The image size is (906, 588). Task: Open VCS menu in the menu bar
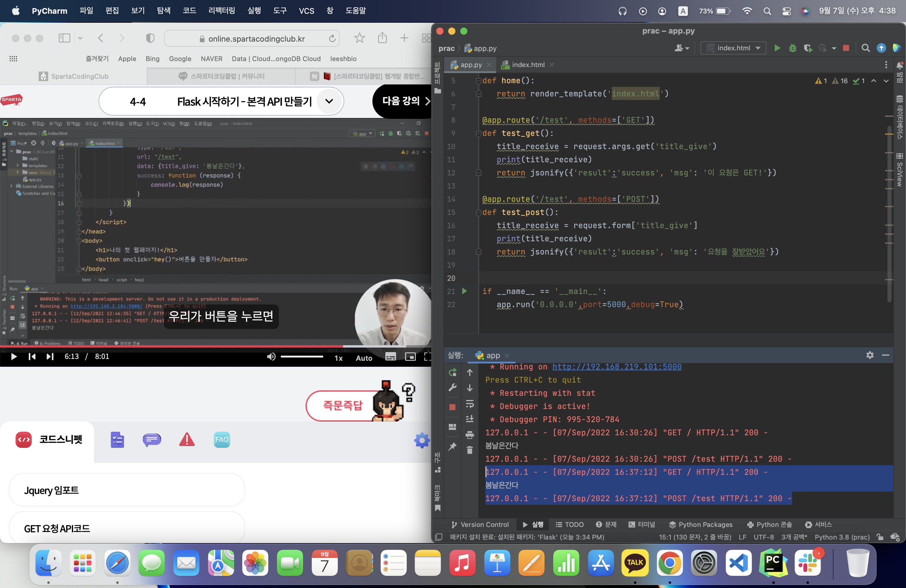click(x=306, y=11)
